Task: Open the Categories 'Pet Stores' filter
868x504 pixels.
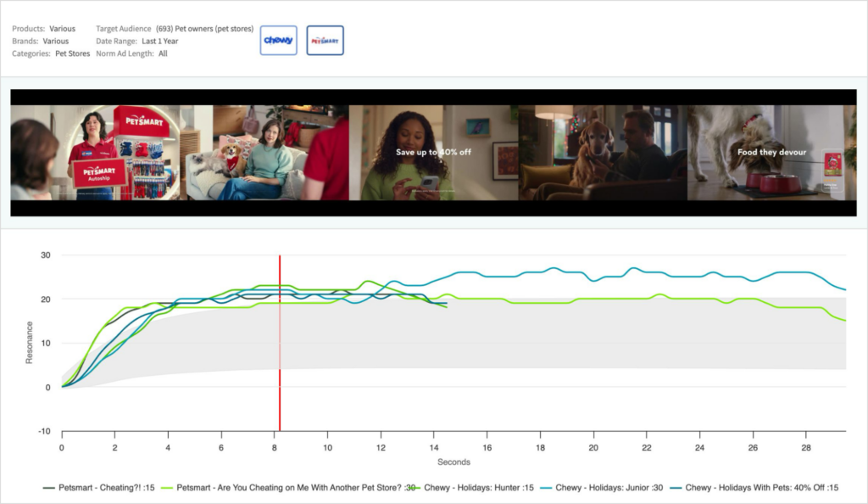Action: (x=72, y=53)
